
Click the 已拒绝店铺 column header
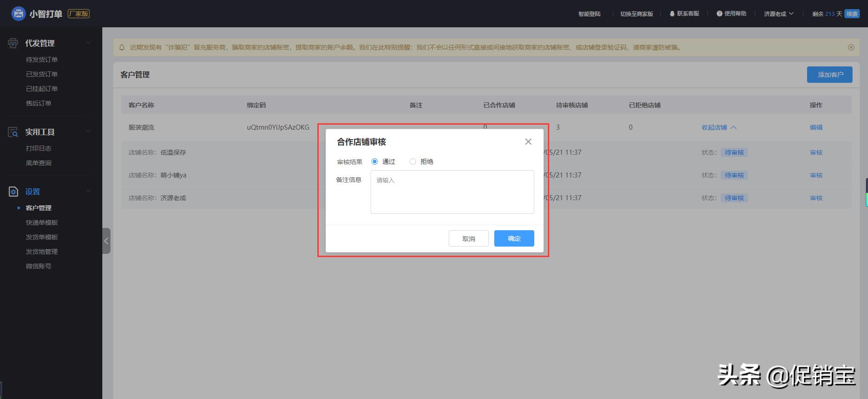point(645,105)
